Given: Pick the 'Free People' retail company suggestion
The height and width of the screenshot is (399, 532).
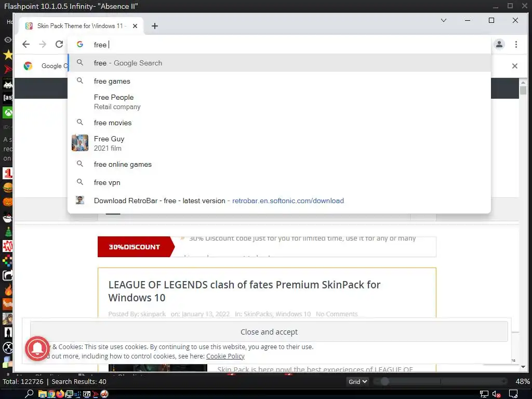Looking at the screenshot, I should (279, 102).
